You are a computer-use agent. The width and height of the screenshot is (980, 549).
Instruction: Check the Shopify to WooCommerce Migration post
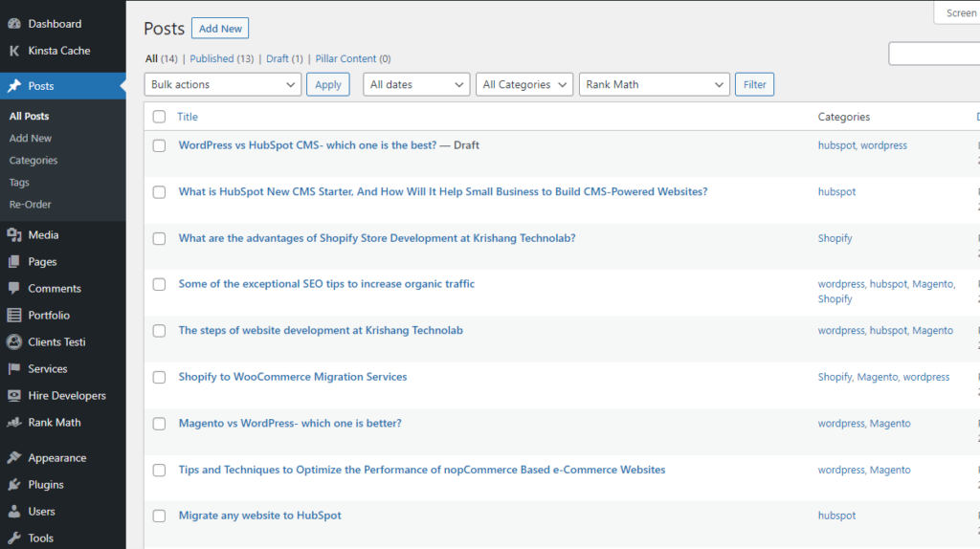(160, 377)
